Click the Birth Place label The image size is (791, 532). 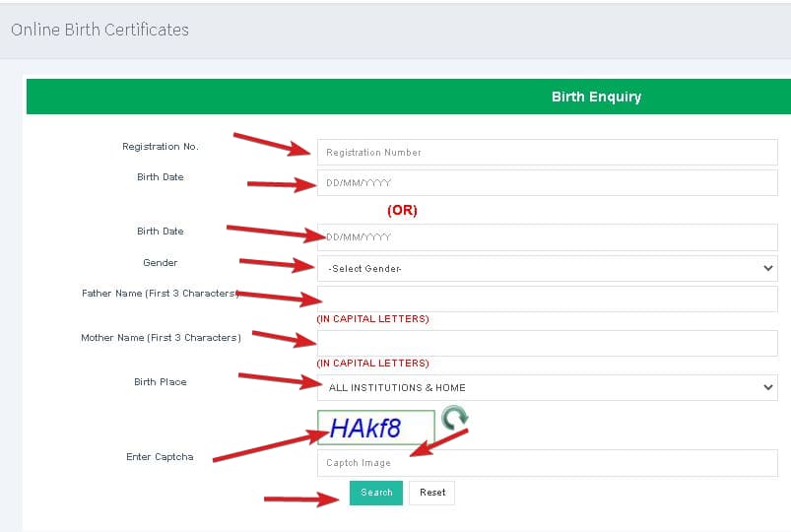pos(160,382)
